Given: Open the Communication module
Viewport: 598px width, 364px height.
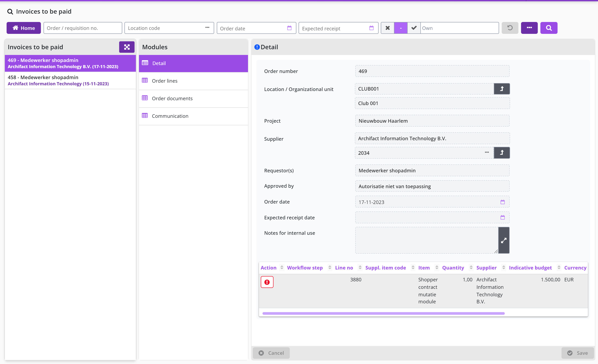Looking at the screenshot, I should (193, 116).
